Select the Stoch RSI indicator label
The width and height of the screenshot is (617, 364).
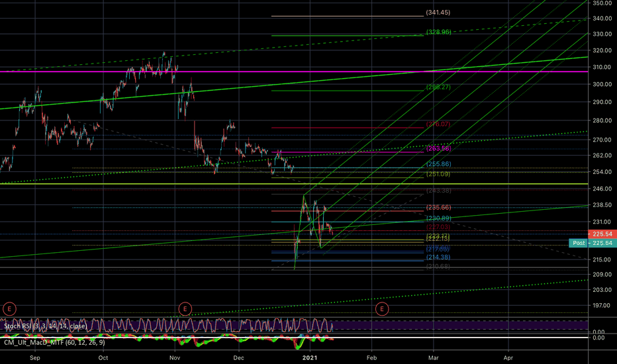point(45,326)
